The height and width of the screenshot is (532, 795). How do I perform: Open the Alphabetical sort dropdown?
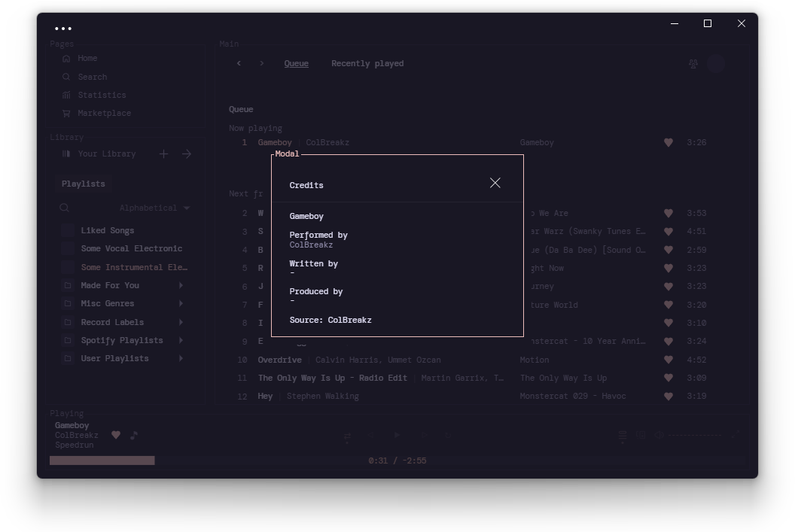point(154,208)
